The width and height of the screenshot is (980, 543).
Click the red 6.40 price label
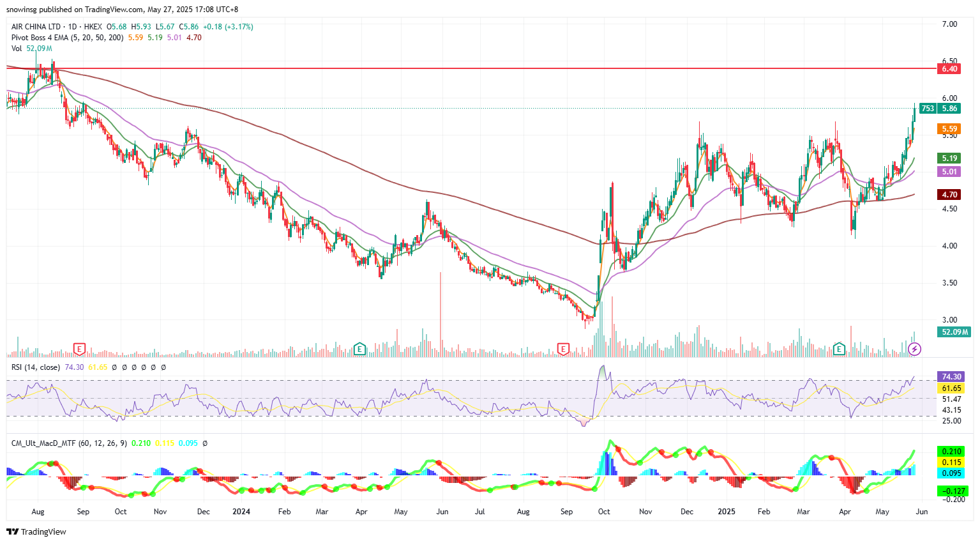point(949,69)
